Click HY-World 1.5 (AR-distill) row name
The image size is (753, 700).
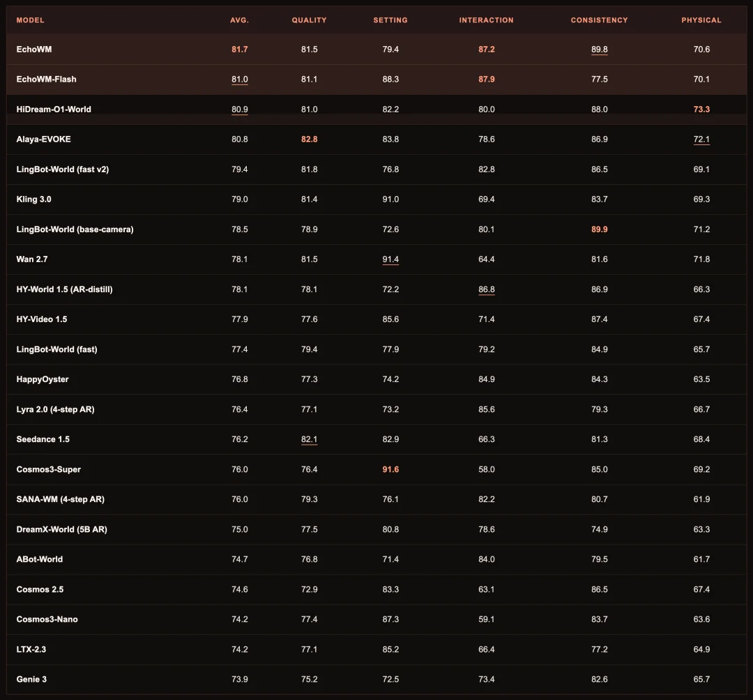click(64, 289)
